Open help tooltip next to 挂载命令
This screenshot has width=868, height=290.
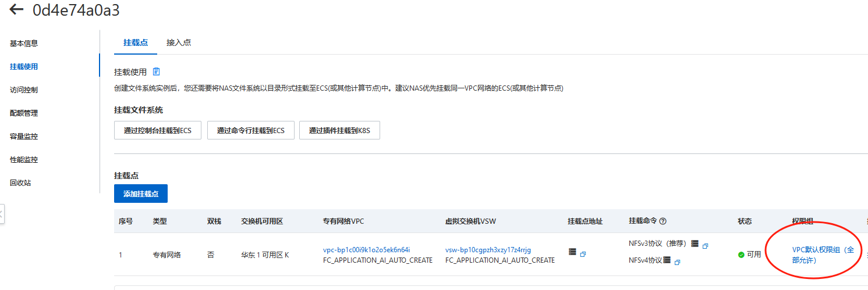(663, 221)
